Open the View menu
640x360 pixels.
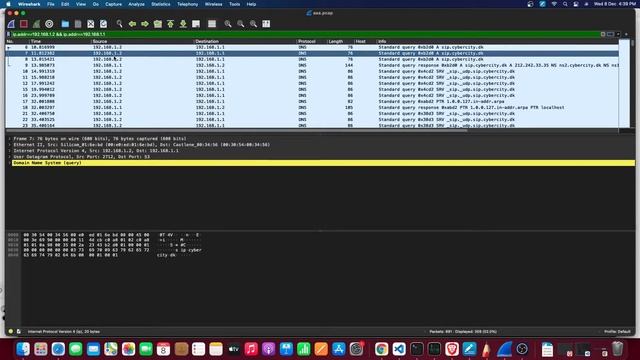[81, 4]
